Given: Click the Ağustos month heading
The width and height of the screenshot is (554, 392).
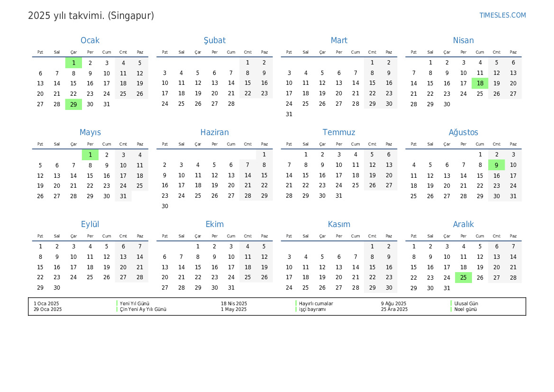Looking at the screenshot, I should point(463,132).
